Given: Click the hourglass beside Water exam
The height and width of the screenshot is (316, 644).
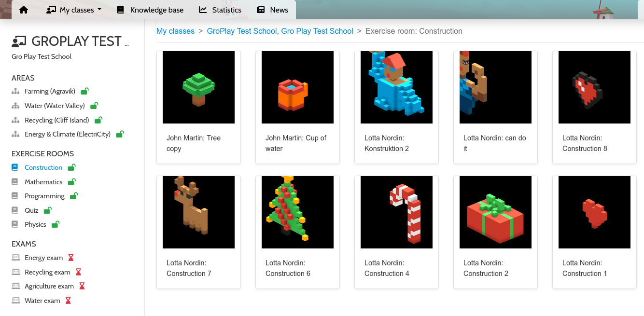Looking at the screenshot, I should [68, 301].
